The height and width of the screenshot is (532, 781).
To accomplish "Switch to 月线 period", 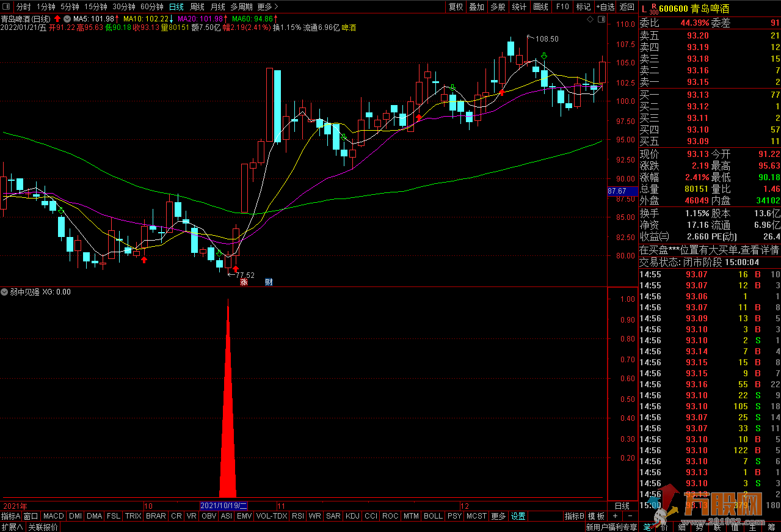I will coord(217,7).
